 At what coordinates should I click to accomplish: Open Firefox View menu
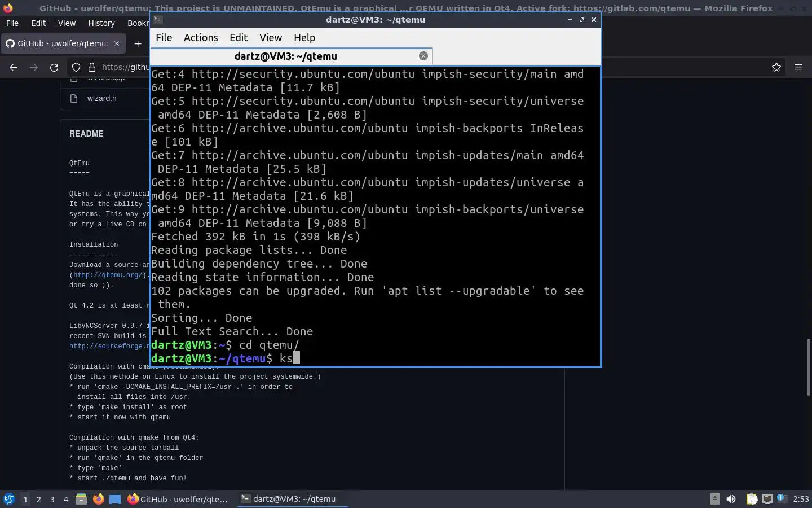67,23
